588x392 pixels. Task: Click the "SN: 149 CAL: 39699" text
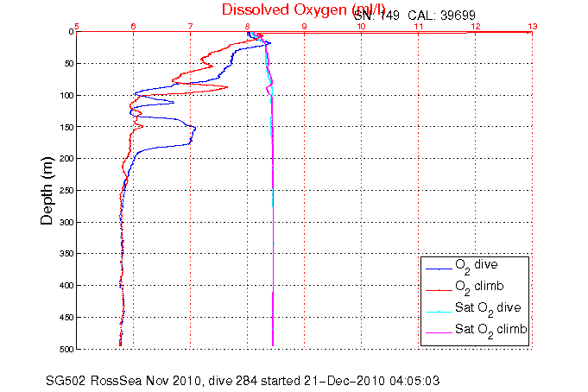pyautogui.click(x=420, y=16)
